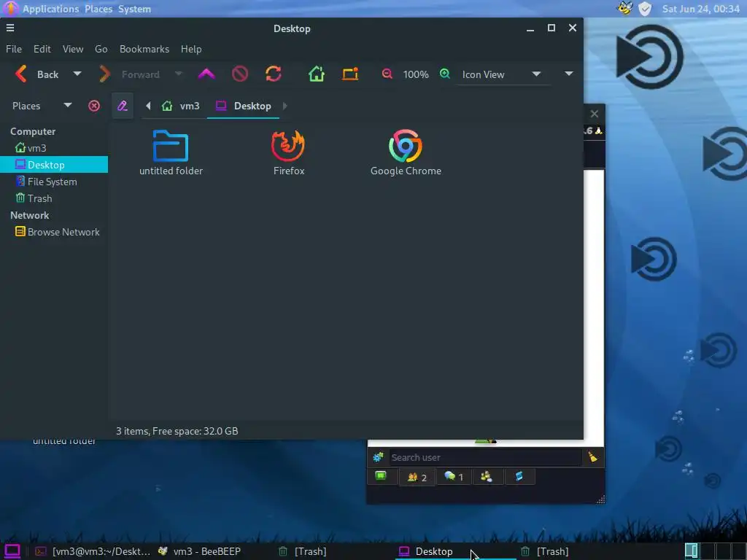Viewport: 747px width, 560px height.
Task: Open the View menu
Action: pos(73,49)
